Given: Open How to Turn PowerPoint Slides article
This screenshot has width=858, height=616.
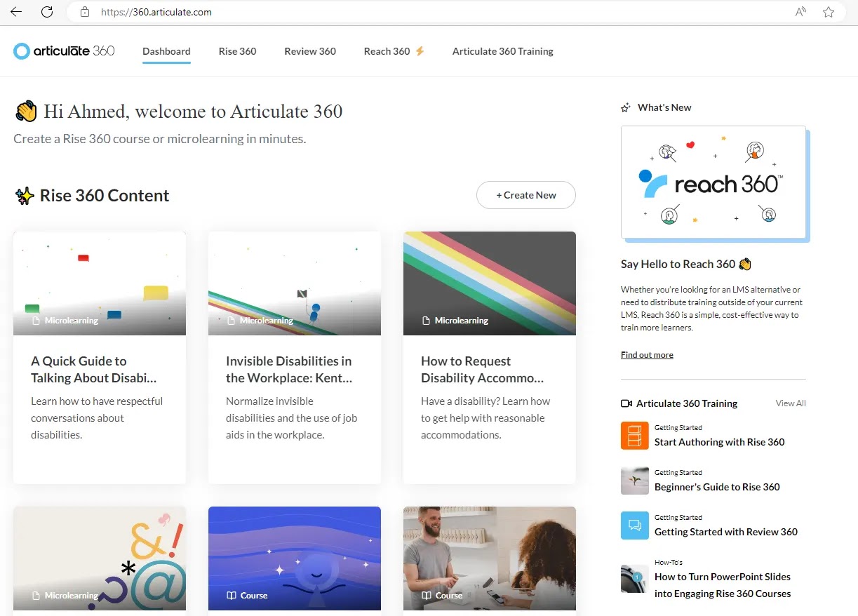Looking at the screenshot, I should click(x=723, y=585).
